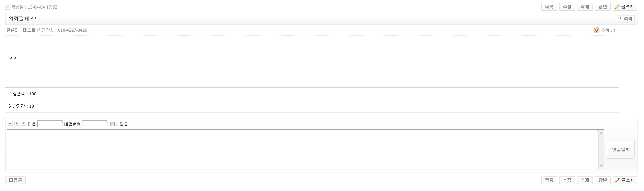This screenshot has width=644, height=191.
Task: Return to the list with top 목록 button
Action: point(549,7)
